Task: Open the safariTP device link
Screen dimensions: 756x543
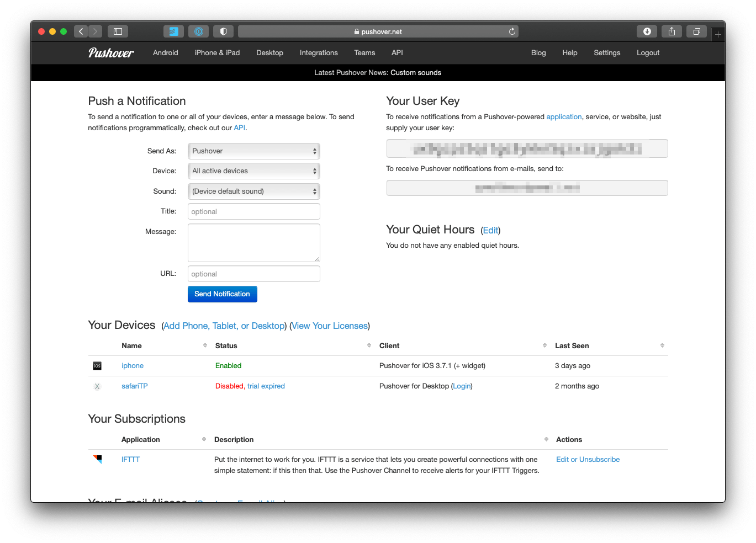Action: point(135,386)
